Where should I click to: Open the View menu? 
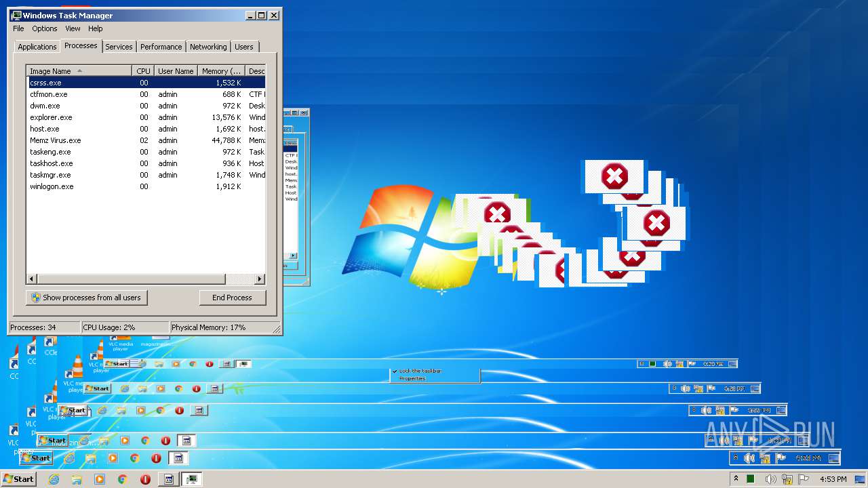tap(73, 28)
